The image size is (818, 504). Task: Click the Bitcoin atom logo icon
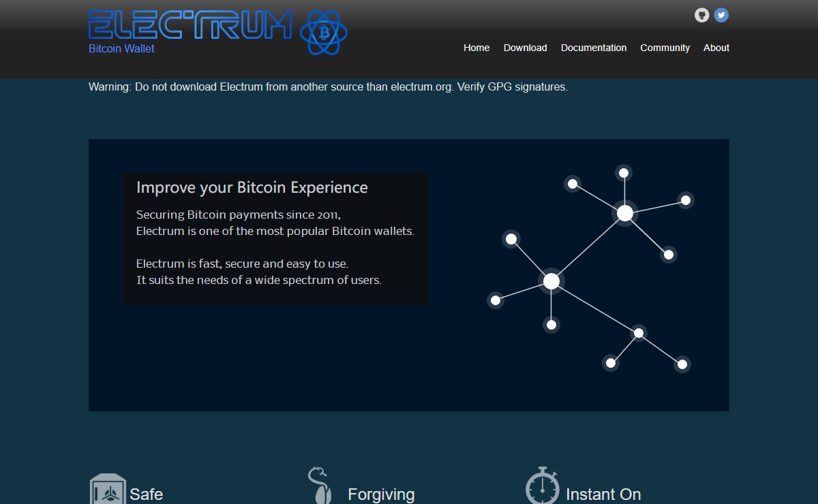(x=324, y=33)
